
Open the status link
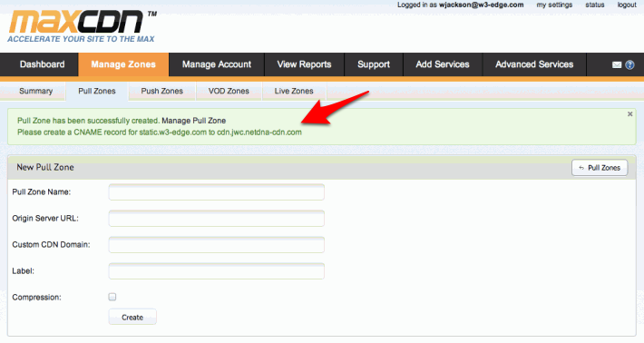595,5
